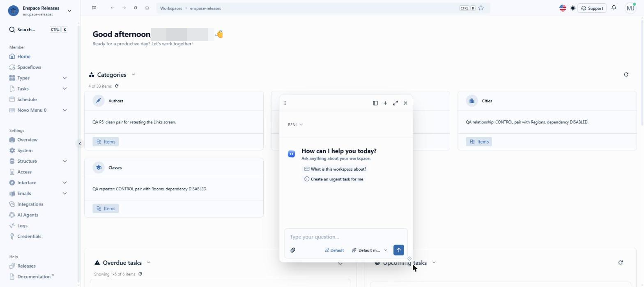Grab the chat window drag handle
Image resolution: width=644 pixels, height=287 pixels.
(x=285, y=103)
